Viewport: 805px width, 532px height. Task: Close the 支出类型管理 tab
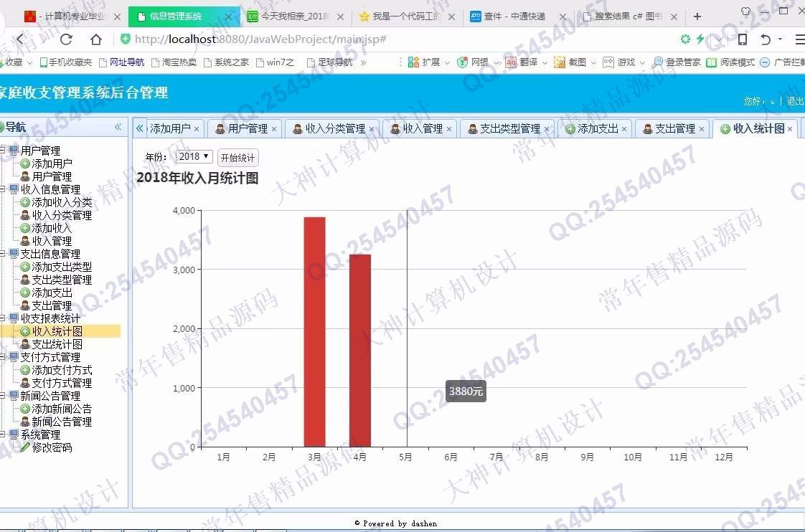pyautogui.click(x=547, y=129)
